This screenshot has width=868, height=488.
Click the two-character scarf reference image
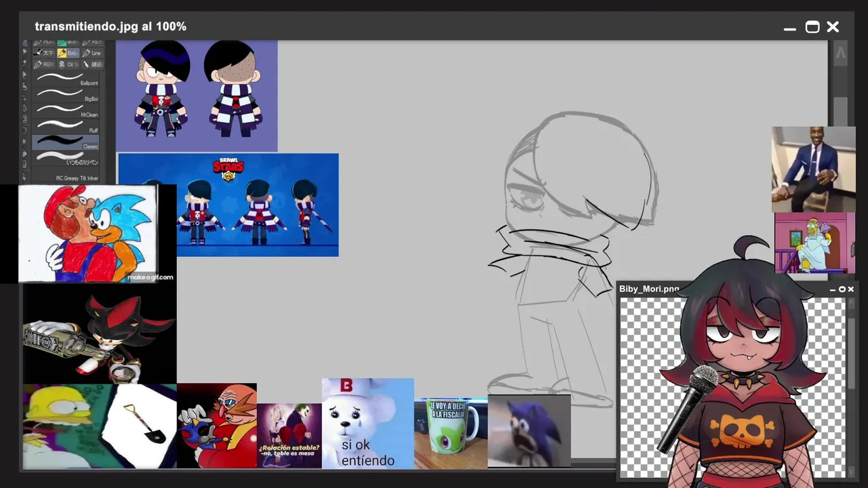pos(197,96)
